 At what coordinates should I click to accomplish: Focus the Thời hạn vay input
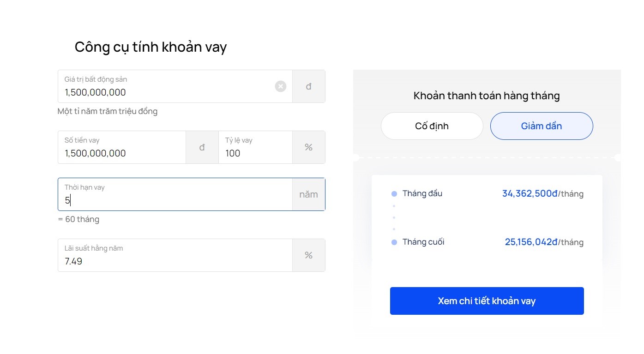point(175,194)
